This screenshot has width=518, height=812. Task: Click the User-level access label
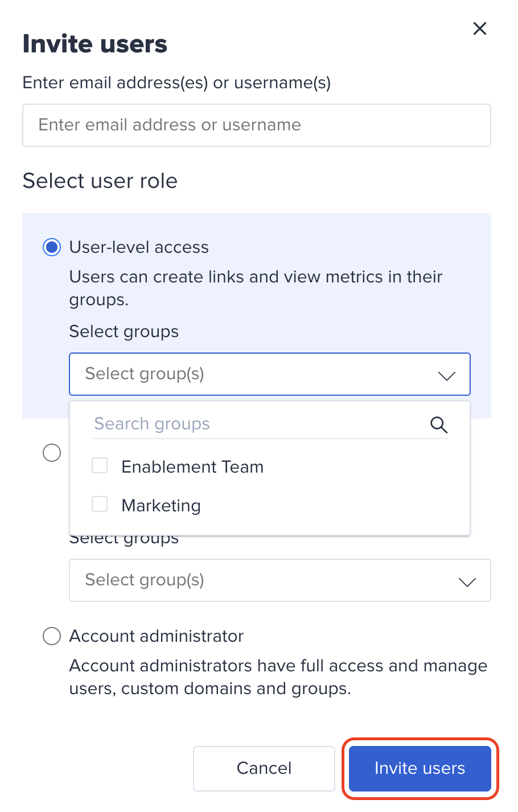pyautogui.click(x=139, y=247)
